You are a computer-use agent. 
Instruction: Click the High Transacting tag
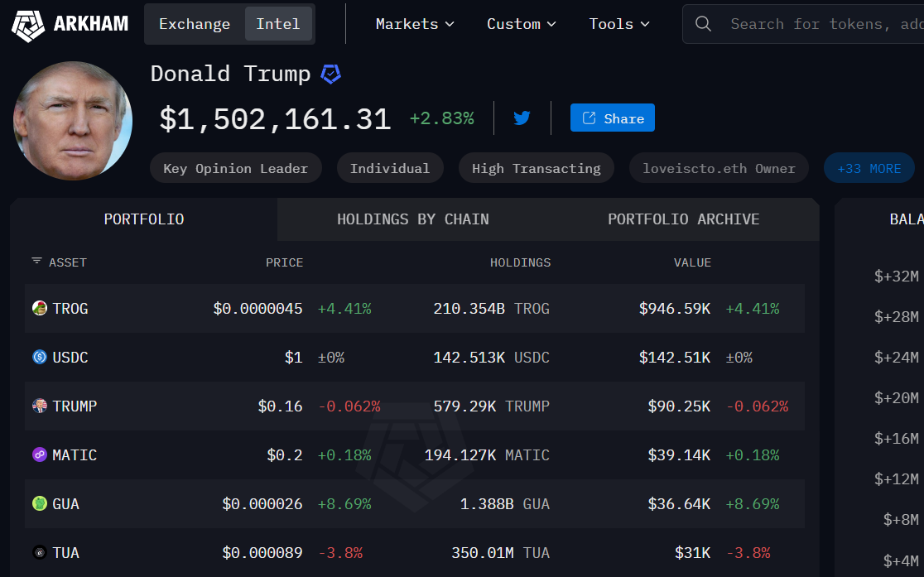[537, 169]
